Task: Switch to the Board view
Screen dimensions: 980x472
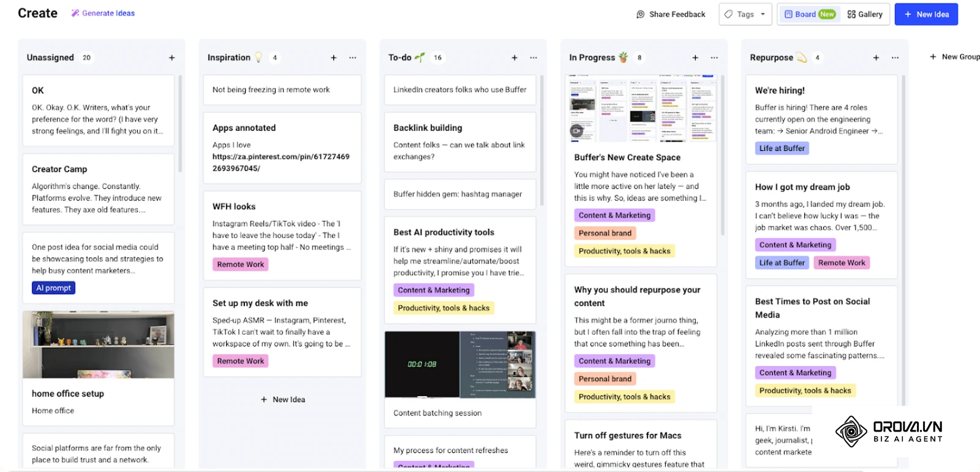Action: coord(810,14)
